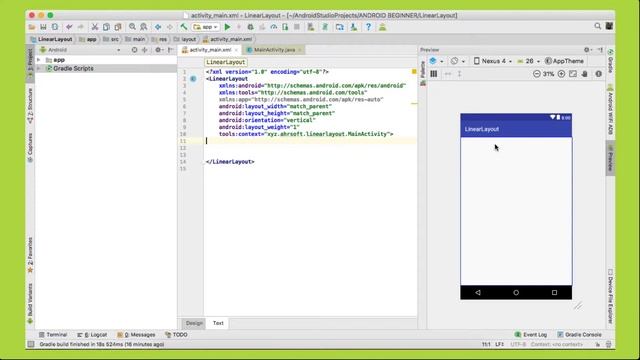This screenshot has width=640, height=360.
Task: Open the design surface layers dropdown
Action: 436,61
